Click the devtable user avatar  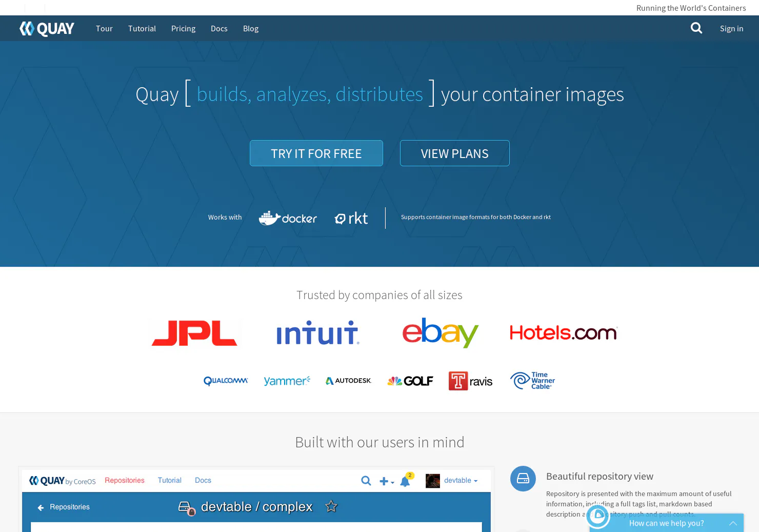click(x=433, y=481)
